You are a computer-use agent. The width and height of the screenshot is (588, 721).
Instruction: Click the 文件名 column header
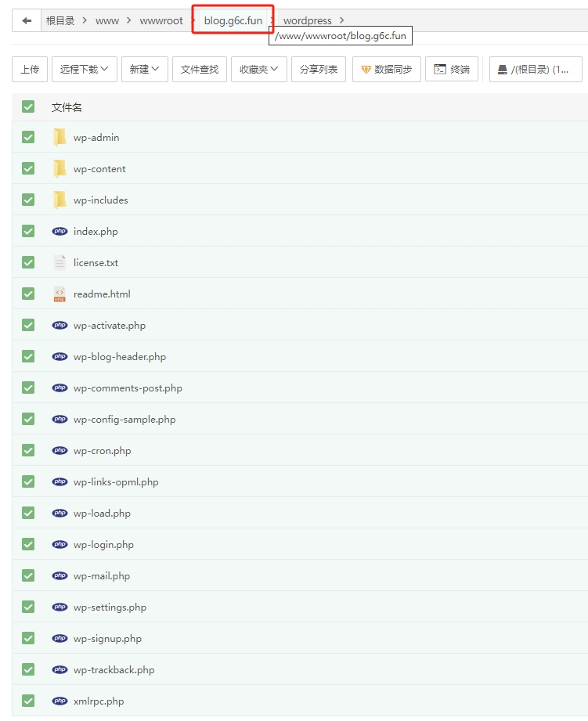coord(67,107)
